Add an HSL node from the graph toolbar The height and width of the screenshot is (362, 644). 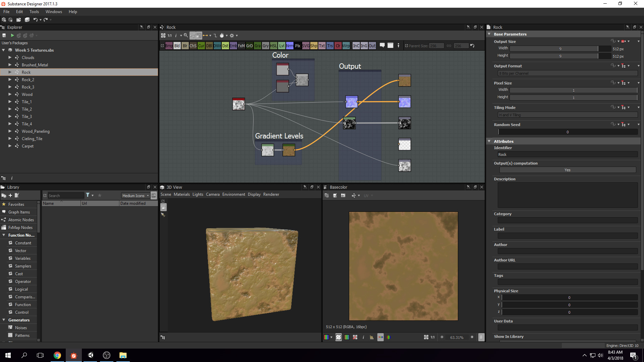pos(273,46)
